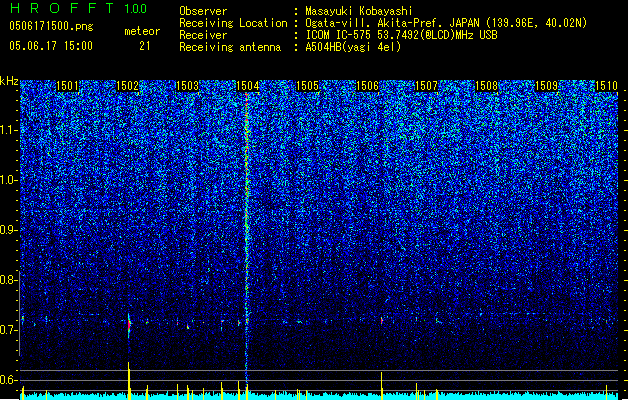Screen dimensions: 629x400
Task: Click the Ogata-vill. Akita-Pref. JAPAN location text
Action: pyautogui.click(x=446, y=23)
